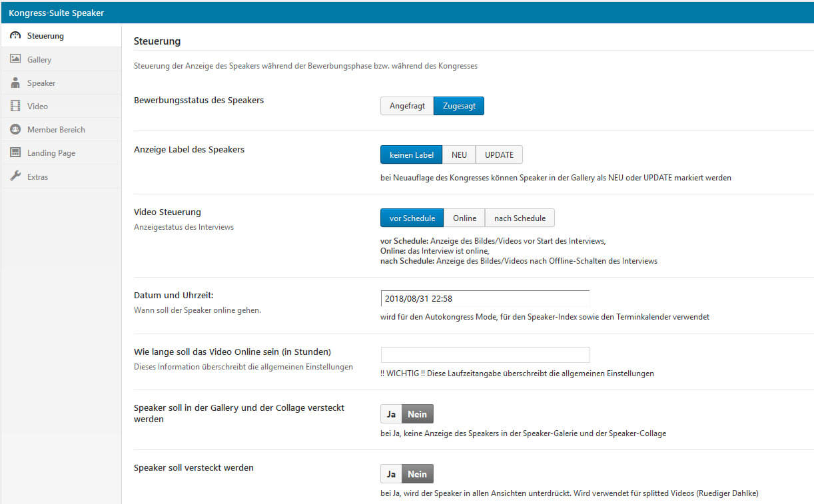Select vor Schedule video status
The width and height of the screenshot is (814, 504).
tap(412, 218)
